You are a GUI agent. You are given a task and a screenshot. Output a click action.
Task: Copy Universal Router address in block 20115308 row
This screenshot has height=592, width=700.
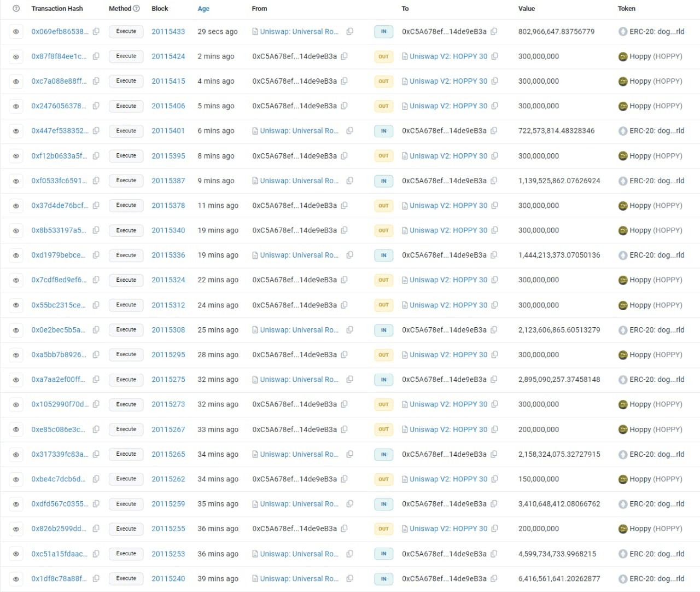[x=349, y=330]
